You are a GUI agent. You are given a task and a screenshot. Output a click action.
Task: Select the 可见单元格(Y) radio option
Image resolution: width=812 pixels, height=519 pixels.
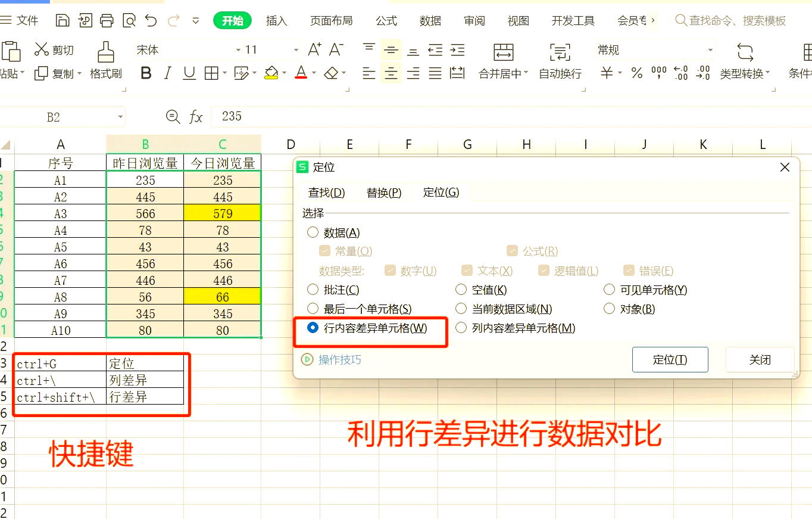point(609,290)
